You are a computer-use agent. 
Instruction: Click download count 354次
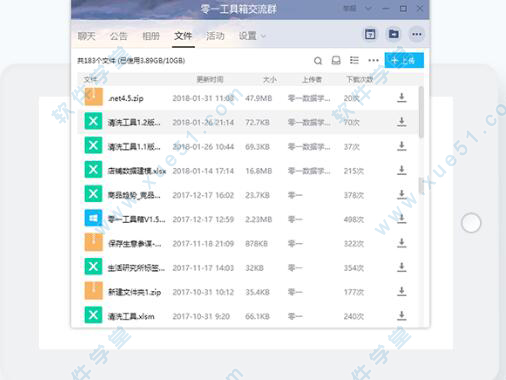354,268
